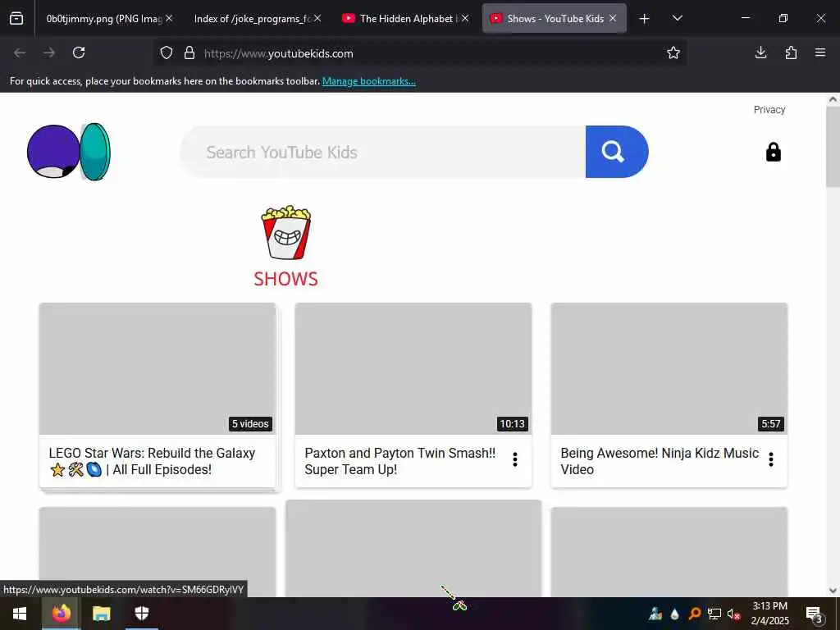Open the Privacy link
The height and width of the screenshot is (630, 840).
(769, 110)
